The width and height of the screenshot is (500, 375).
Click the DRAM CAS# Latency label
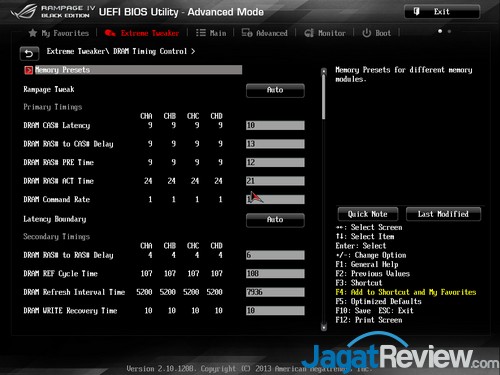57,125
